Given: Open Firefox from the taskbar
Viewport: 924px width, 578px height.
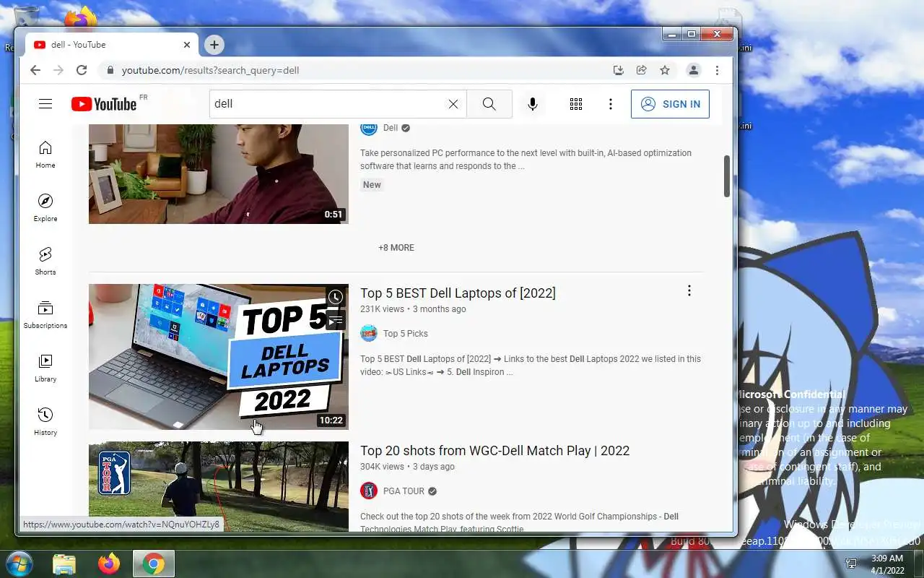Looking at the screenshot, I should point(109,564).
